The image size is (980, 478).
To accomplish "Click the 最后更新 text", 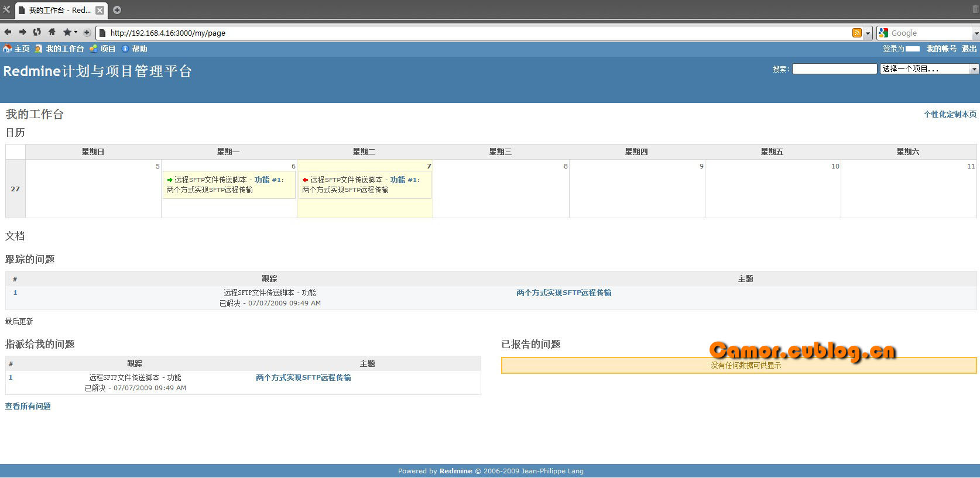I will (x=19, y=321).
